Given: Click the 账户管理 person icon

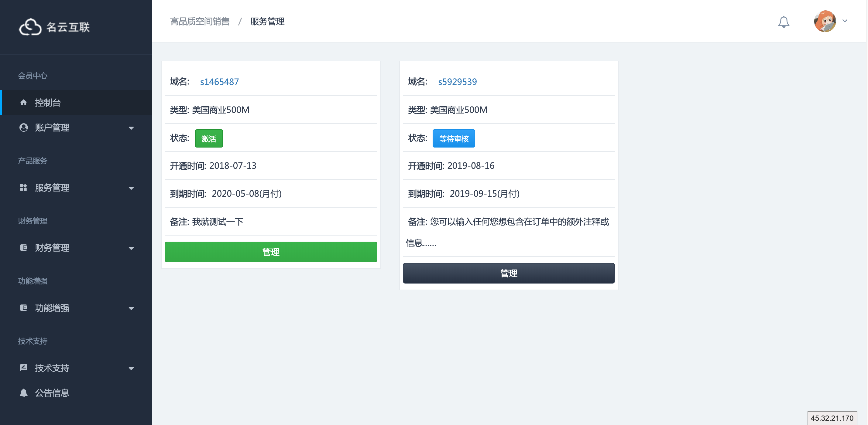Looking at the screenshot, I should [24, 127].
